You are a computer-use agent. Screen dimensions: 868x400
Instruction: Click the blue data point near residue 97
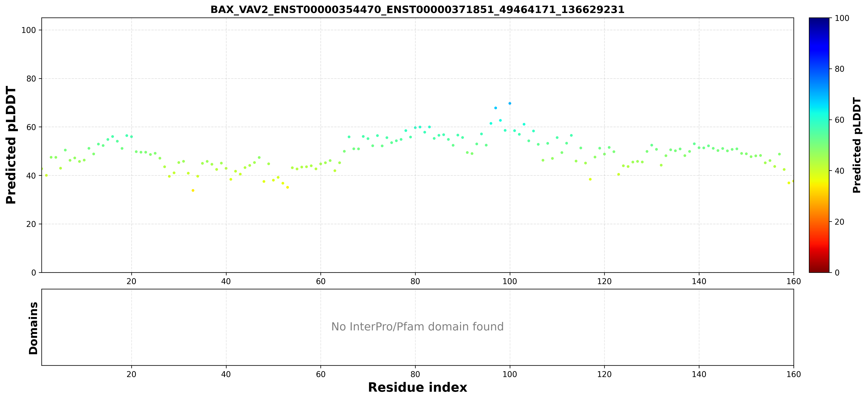click(x=496, y=108)
